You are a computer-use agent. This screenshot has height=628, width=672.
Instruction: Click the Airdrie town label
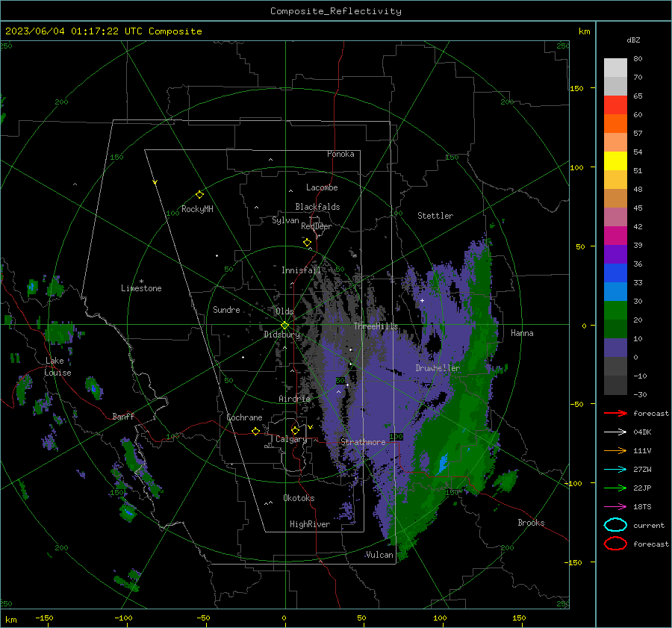294,399
